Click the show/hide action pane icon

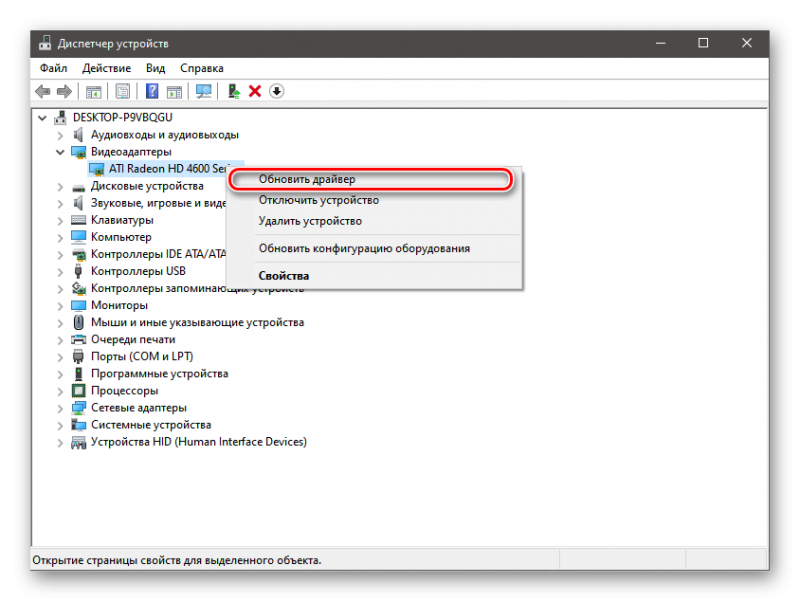tap(174, 92)
